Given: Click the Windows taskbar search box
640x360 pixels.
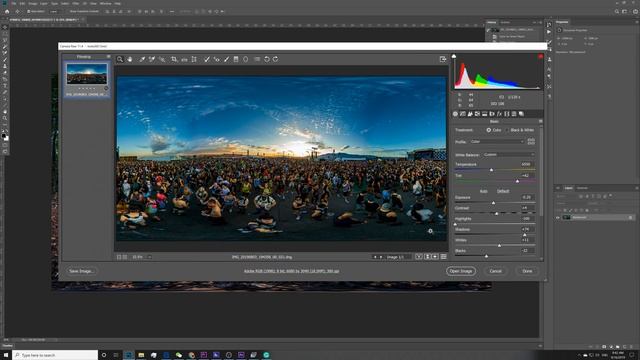Looking at the screenshot, I should click(55, 355).
